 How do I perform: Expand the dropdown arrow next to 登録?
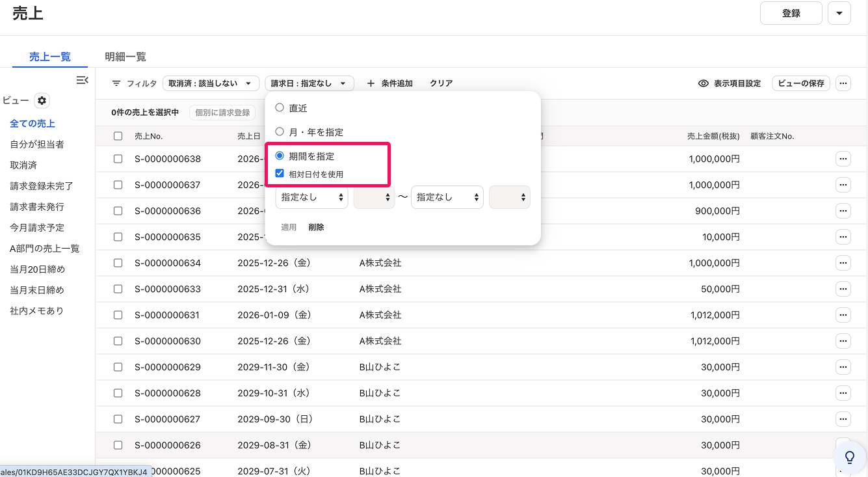(839, 13)
